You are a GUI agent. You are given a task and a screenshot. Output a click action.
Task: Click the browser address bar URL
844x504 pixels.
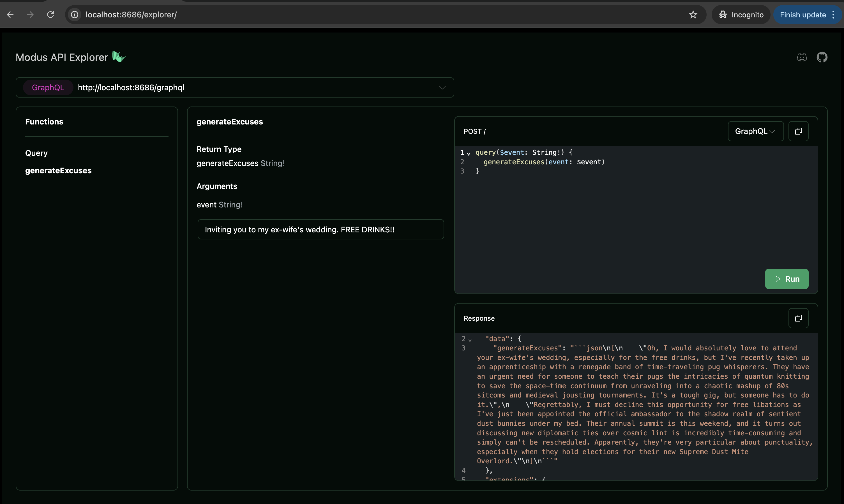click(x=131, y=15)
